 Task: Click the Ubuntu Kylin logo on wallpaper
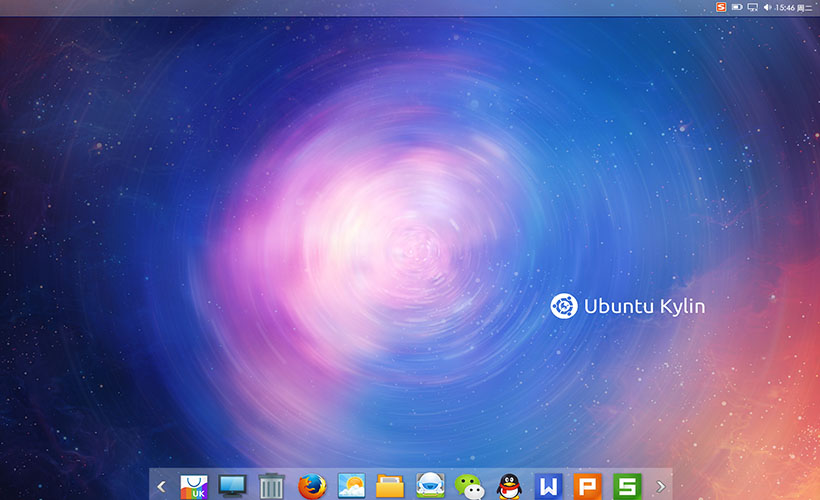click(x=564, y=306)
